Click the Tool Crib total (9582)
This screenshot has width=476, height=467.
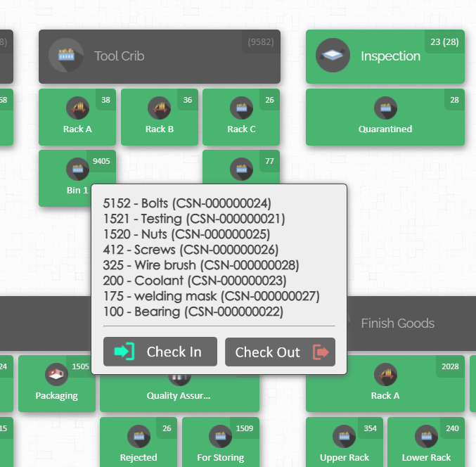tap(261, 42)
